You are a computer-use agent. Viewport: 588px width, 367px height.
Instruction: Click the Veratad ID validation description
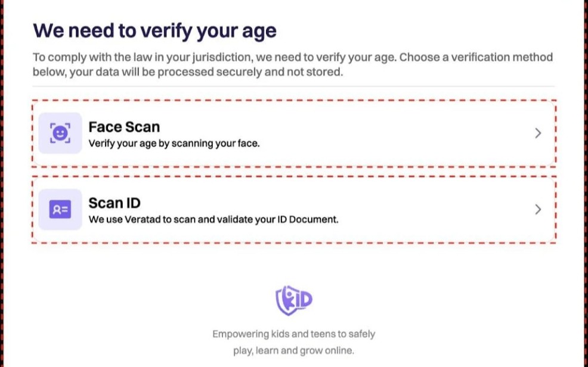(x=213, y=219)
